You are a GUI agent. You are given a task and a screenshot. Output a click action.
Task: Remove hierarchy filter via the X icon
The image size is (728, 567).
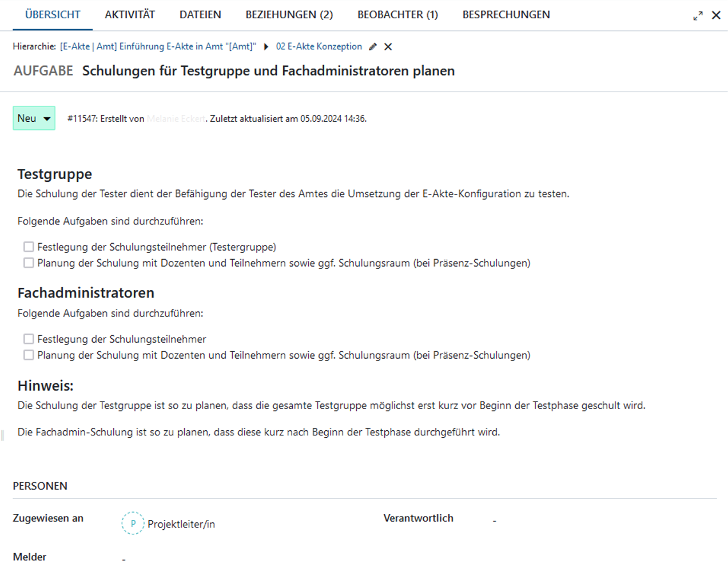pos(387,46)
